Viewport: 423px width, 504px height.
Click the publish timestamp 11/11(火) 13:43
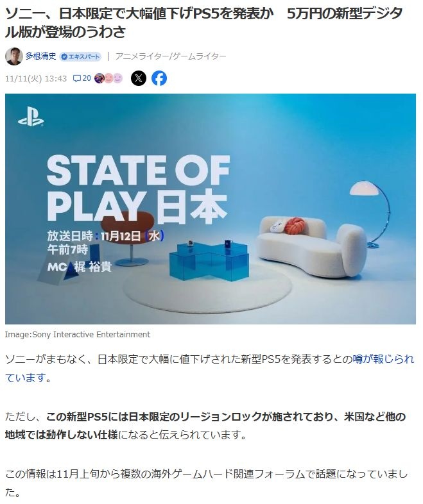pos(36,78)
